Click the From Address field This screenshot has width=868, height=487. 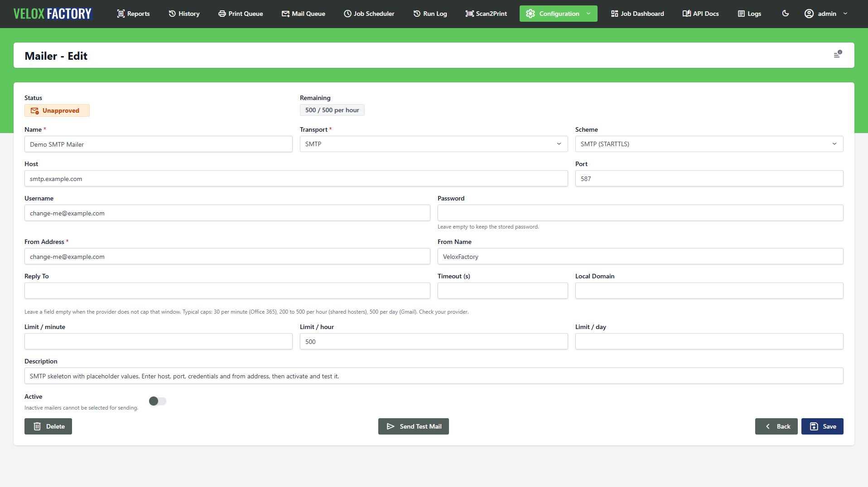coord(227,256)
